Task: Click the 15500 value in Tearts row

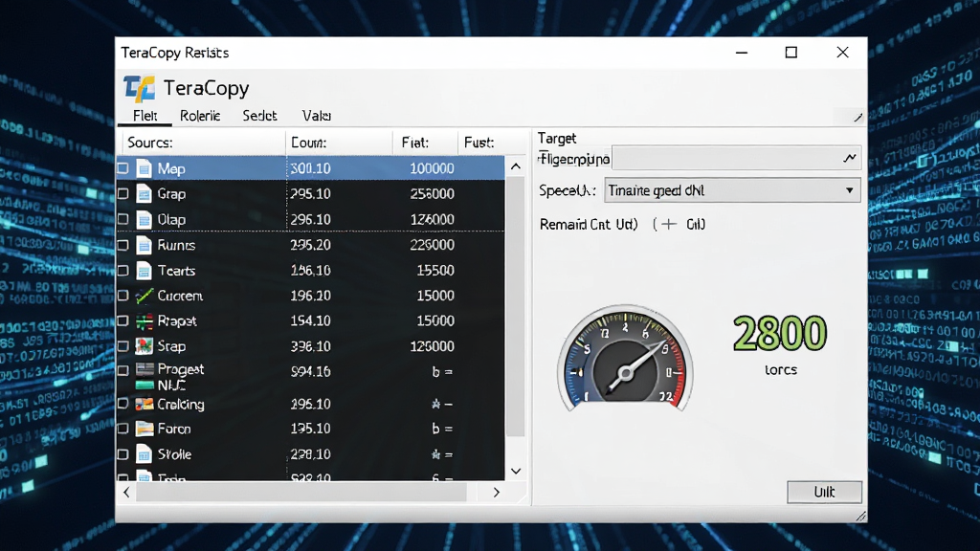Action: (x=435, y=271)
